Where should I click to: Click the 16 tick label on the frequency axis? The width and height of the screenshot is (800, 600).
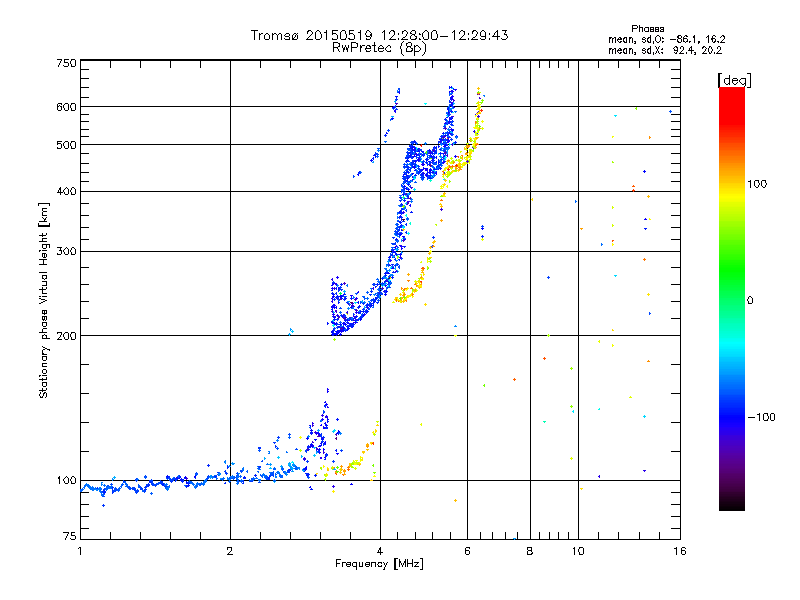(x=680, y=551)
